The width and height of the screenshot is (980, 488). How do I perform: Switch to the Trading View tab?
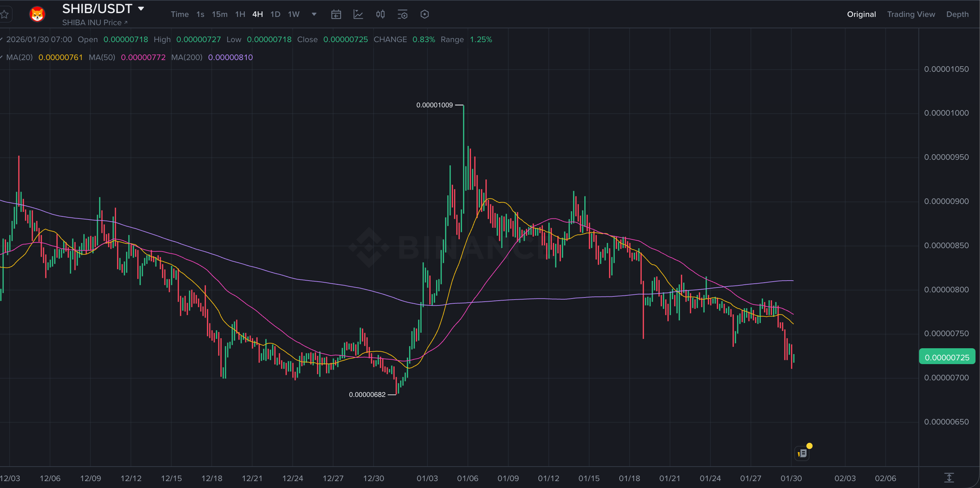[x=911, y=14]
